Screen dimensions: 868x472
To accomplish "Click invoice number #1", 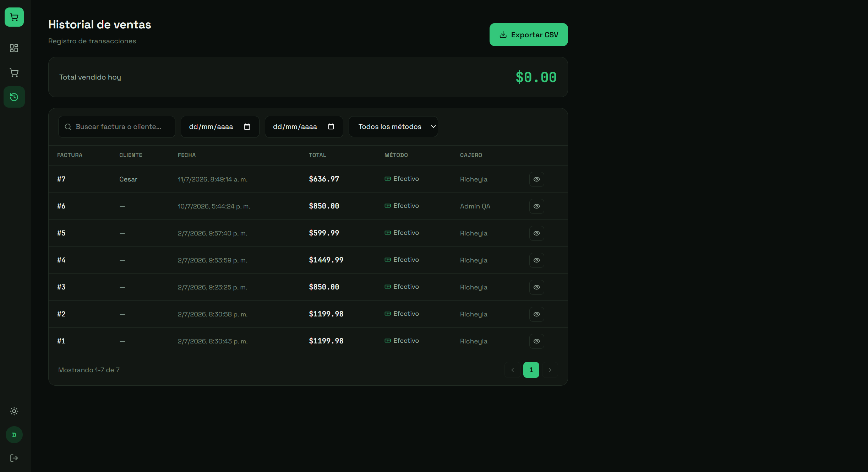I will pos(61,341).
